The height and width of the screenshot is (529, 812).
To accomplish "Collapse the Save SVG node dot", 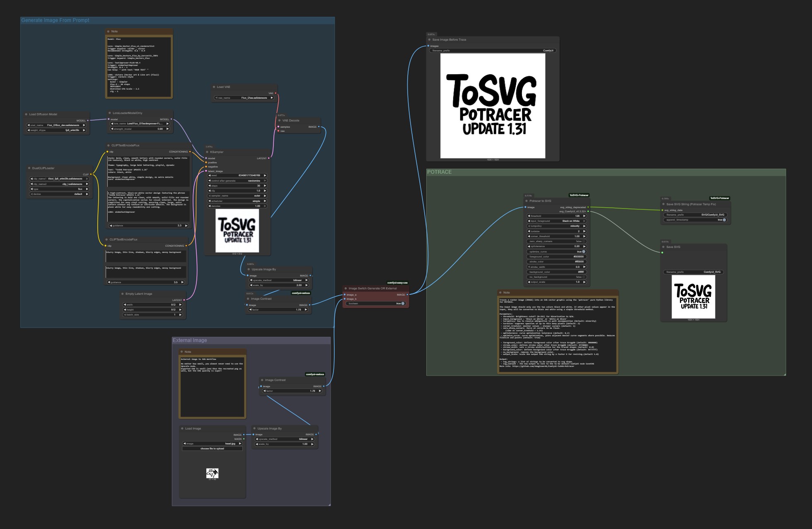I will point(663,247).
